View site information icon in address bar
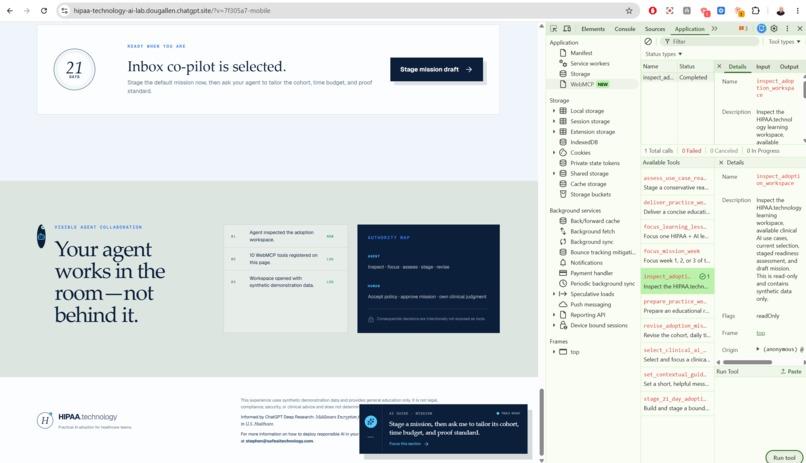The image size is (806, 463). pos(64,10)
